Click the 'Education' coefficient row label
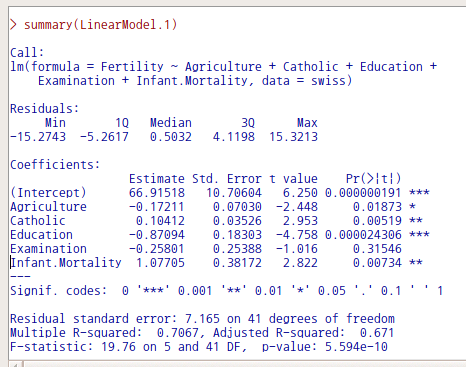Screen dimensions: 466x367 pyautogui.click(x=41, y=235)
